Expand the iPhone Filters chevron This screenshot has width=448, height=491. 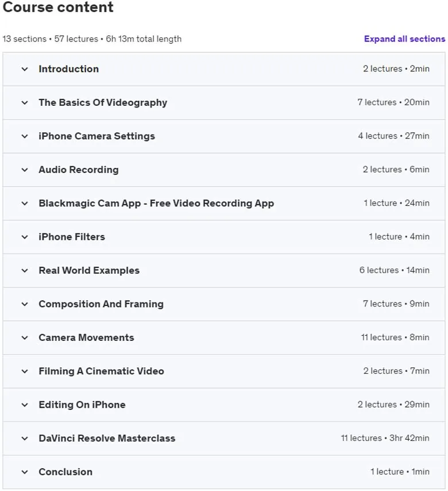(25, 237)
